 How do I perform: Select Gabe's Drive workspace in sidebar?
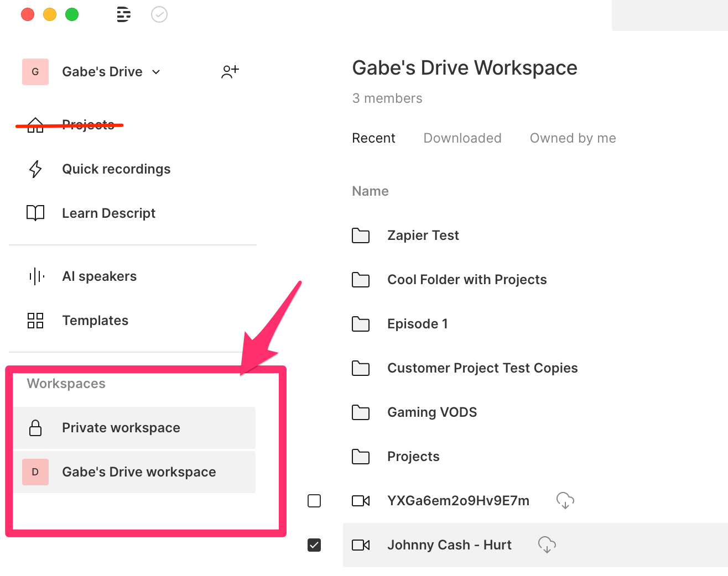click(x=138, y=472)
